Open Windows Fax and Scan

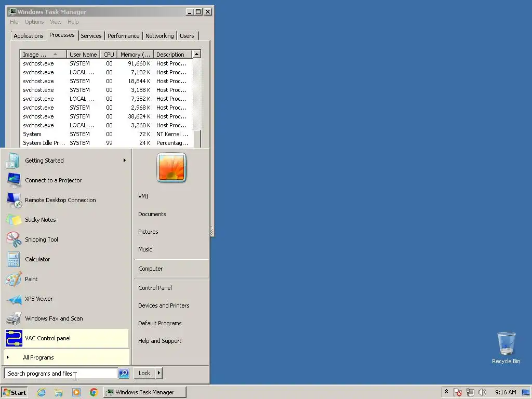67,318
